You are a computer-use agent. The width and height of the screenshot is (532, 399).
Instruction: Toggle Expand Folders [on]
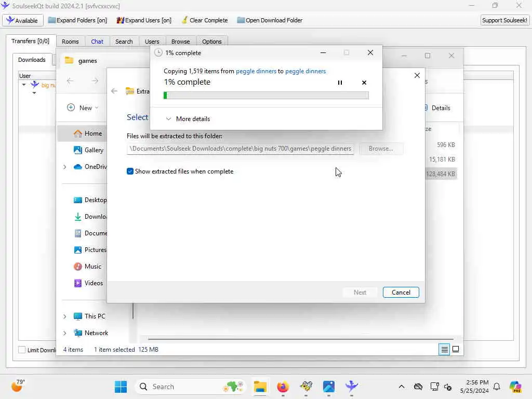pyautogui.click(x=77, y=20)
